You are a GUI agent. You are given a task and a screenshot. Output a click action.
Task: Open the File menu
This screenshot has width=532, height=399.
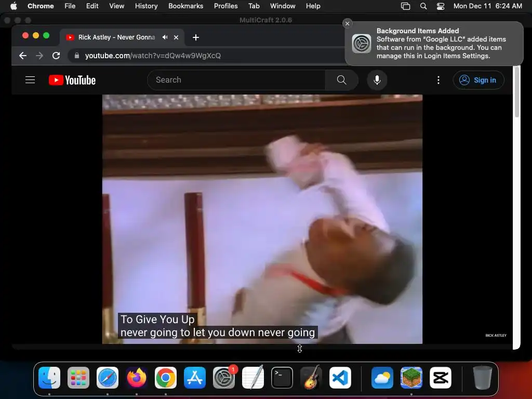point(70,6)
